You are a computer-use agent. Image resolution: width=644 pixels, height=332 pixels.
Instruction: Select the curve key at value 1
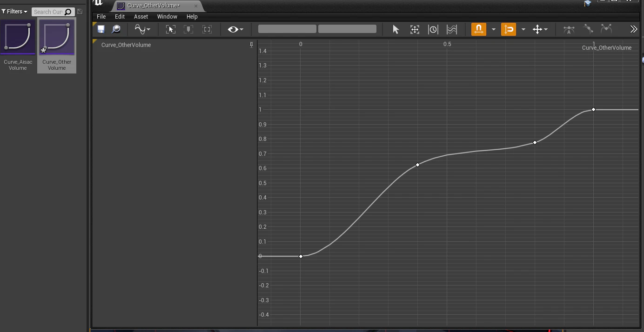click(593, 110)
